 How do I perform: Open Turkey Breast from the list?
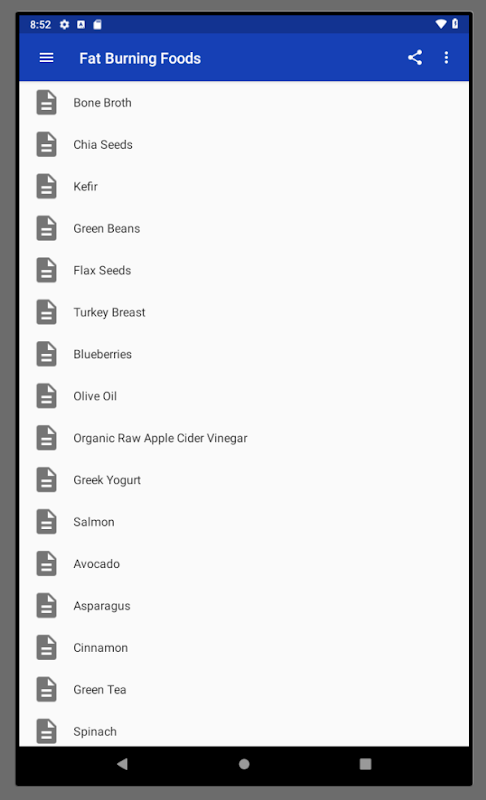pos(244,312)
